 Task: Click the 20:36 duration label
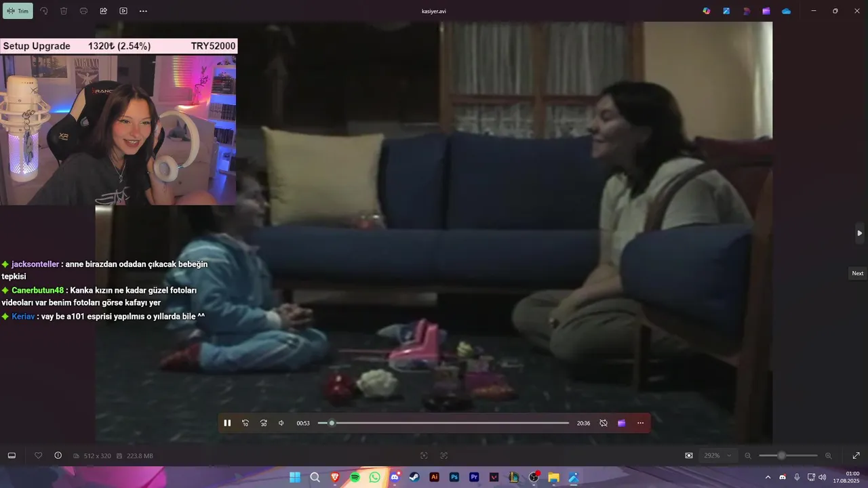coord(583,423)
